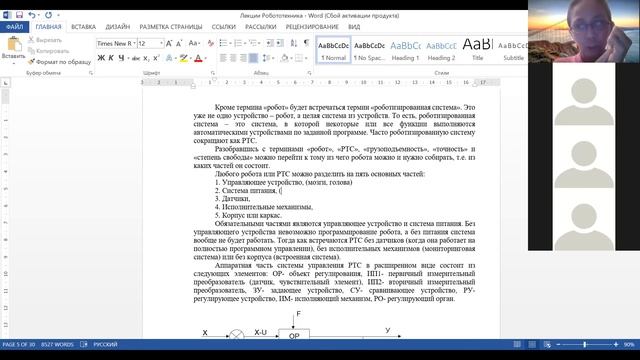Increase font size with grow font icon
Viewport: 640px width, 360px height.
click(x=169, y=43)
